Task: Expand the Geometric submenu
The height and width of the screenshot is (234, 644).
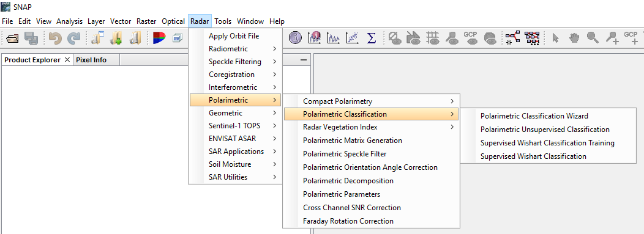Action: coord(235,112)
